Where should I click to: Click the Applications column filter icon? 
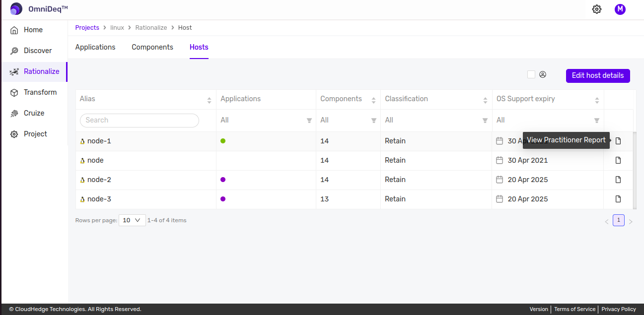[309, 120]
